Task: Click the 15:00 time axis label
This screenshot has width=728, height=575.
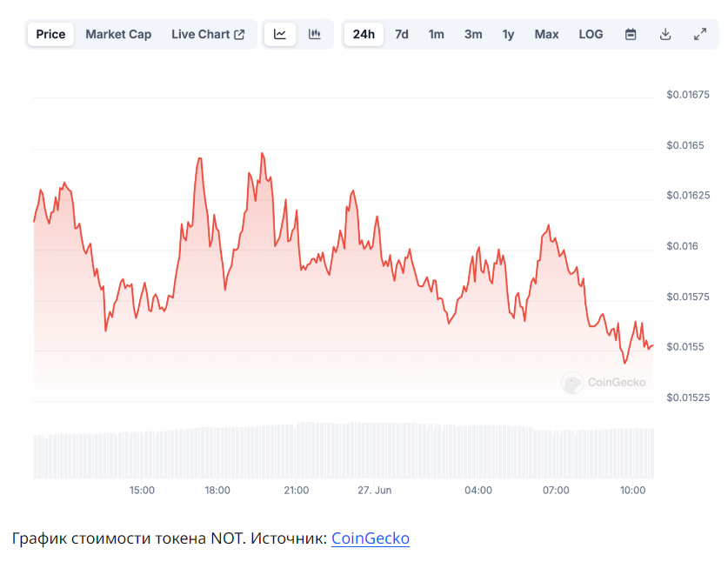Action: [x=142, y=491]
